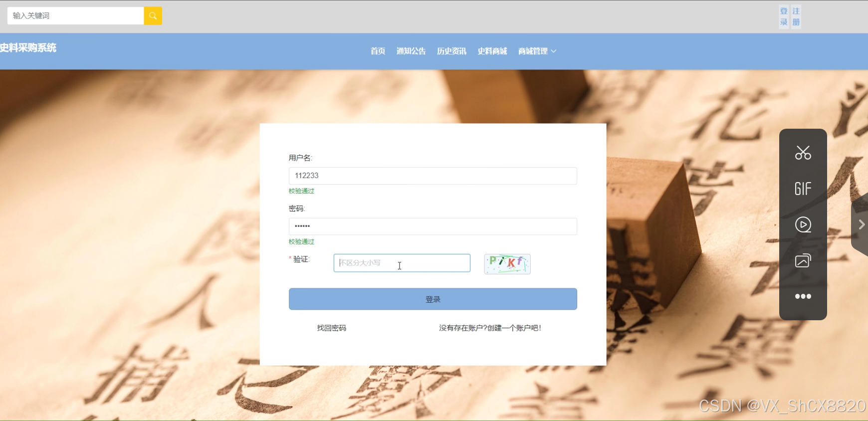Click 校验通过 text below username field

pyautogui.click(x=301, y=191)
